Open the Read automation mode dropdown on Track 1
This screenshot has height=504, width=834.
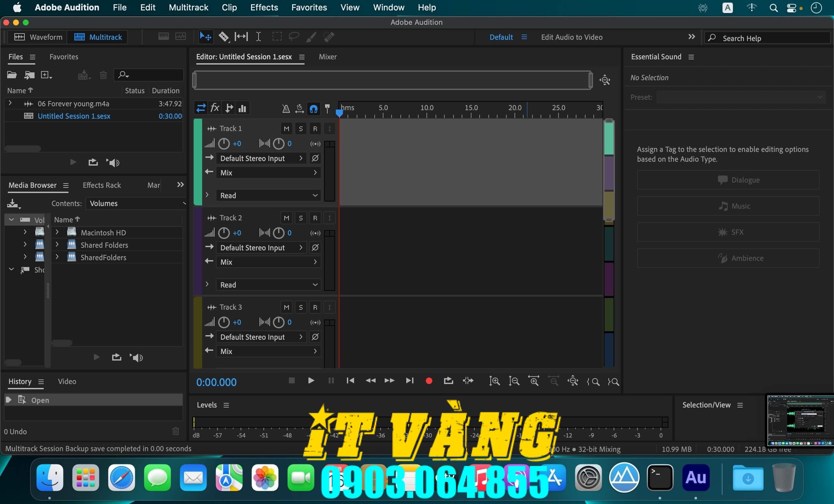pos(268,195)
